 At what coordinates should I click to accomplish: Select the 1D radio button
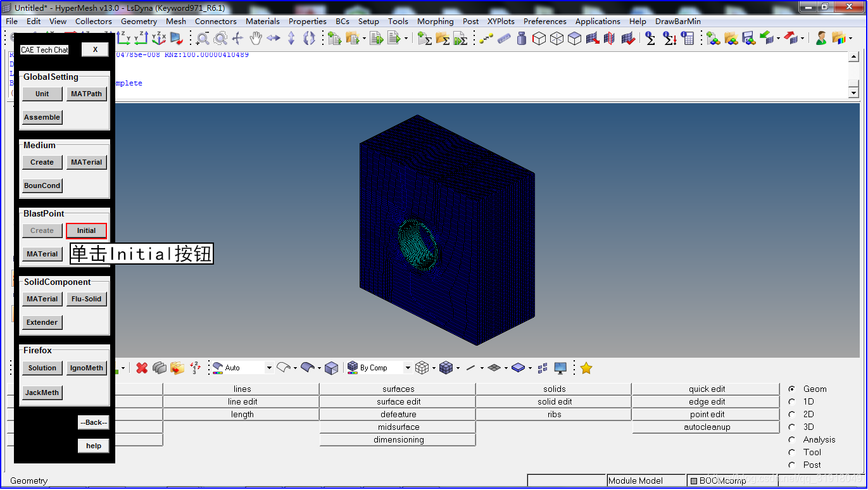click(x=792, y=402)
